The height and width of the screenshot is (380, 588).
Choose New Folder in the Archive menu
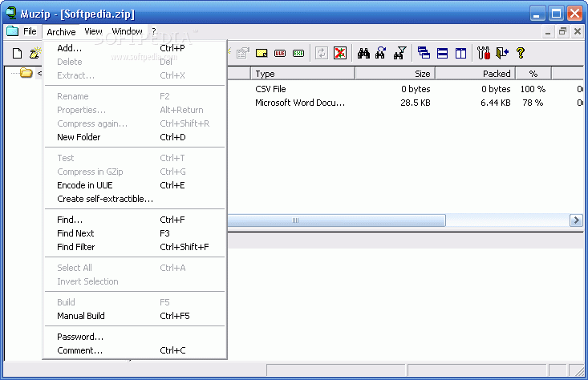[x=135, y=137]
